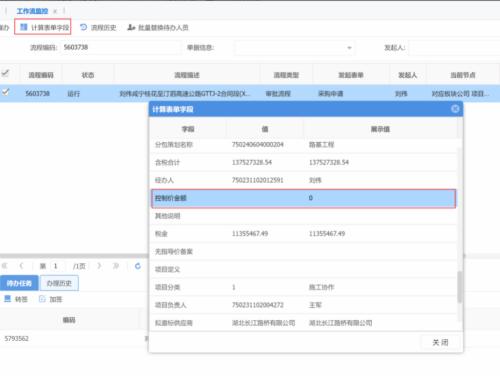The image size is (500, 376).
Task: Toggle the header select-all checkbox
Action: click(x=5, y=73)
